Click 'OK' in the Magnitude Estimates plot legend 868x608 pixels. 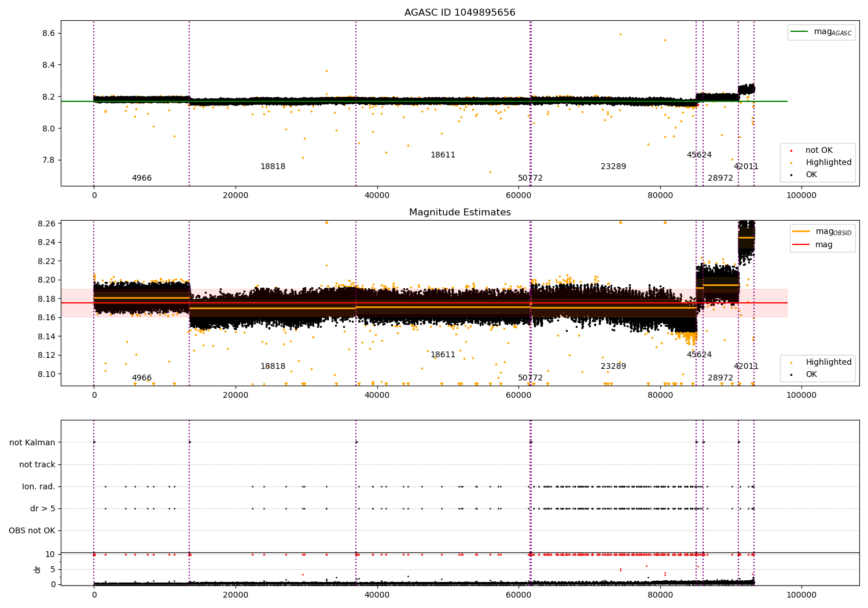coord(811,375)
